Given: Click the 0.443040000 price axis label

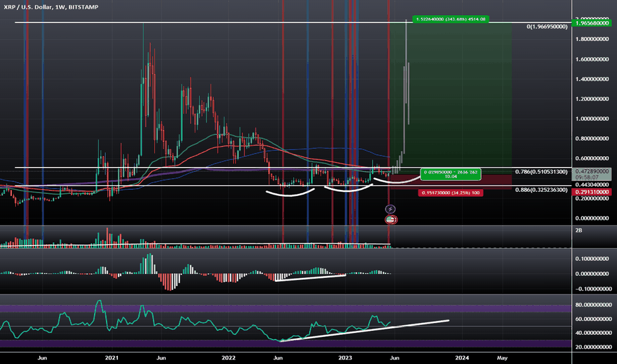Looking at the screenshot, I should (x=592, y=185).
